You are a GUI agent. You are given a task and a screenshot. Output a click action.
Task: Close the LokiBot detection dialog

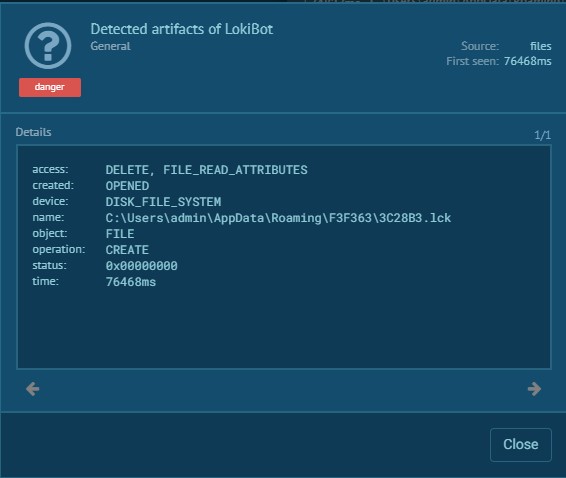(521, 445)
